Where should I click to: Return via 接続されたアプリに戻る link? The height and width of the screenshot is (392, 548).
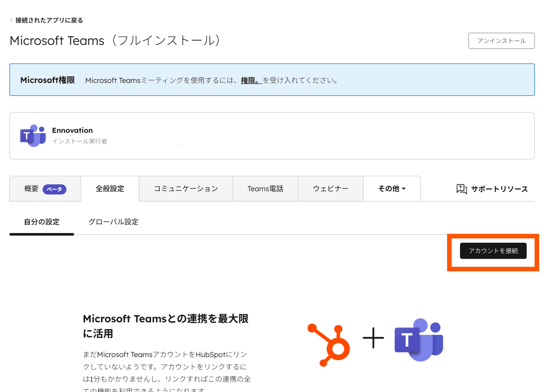[x=49, y=20]
